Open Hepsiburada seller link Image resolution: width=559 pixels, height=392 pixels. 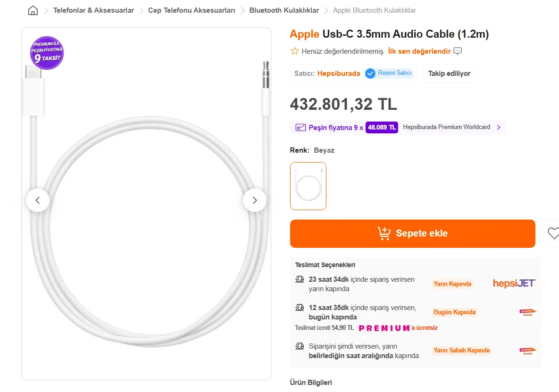coord(338,73)
